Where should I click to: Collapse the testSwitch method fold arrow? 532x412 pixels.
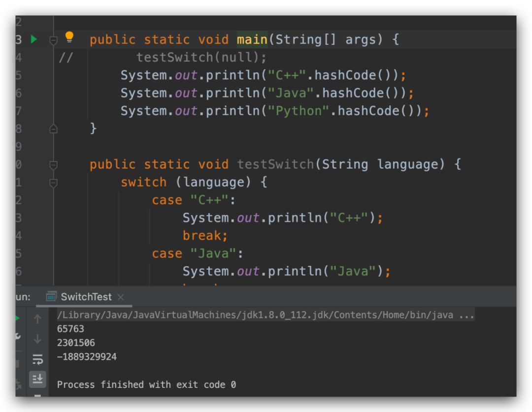[x=53, y=164]
